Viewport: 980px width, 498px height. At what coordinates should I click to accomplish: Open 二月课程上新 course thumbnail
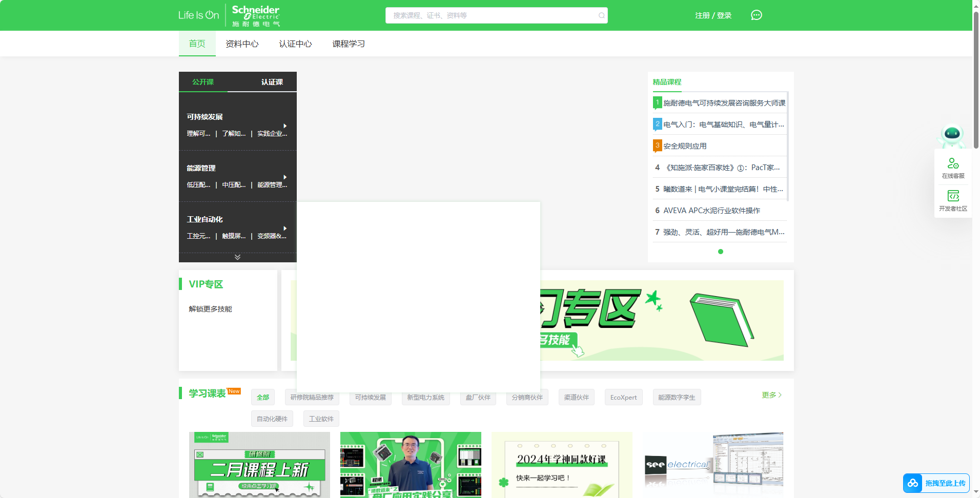(x=259, y=465)
